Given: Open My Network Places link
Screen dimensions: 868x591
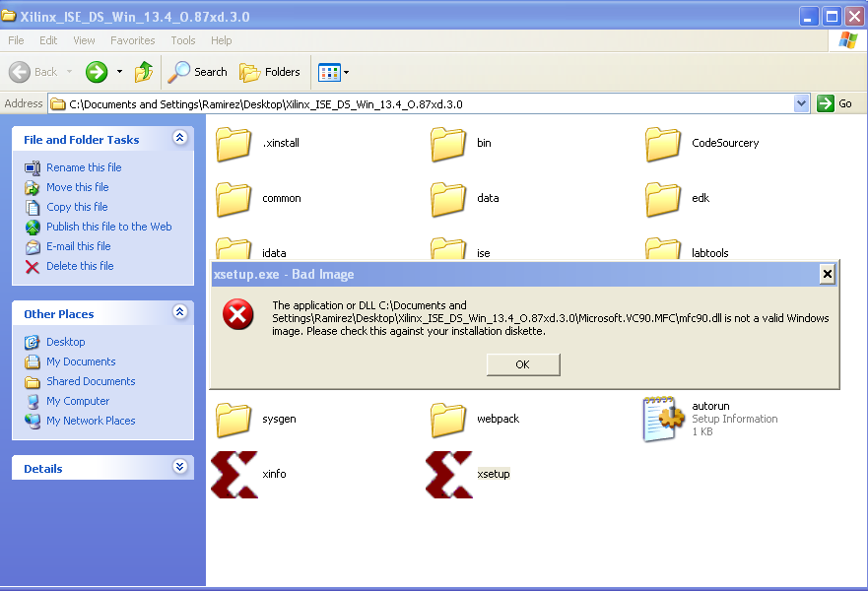Looking at the screenshot, I should click(x=91, y=421).
